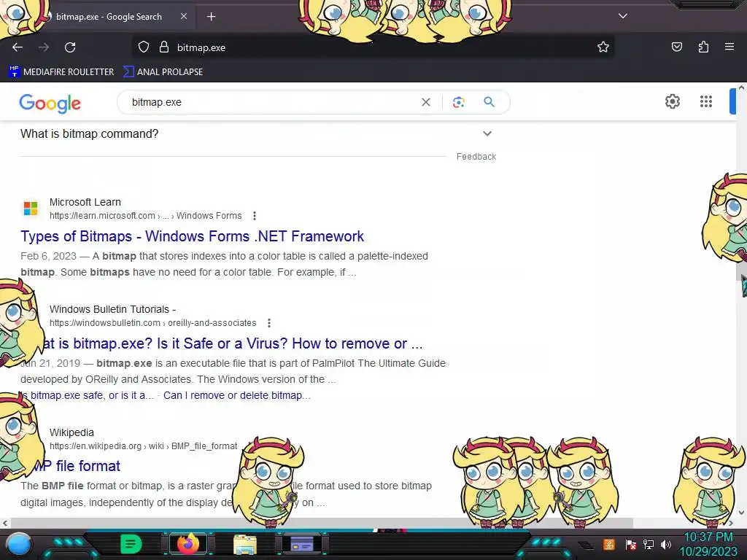Image resolution: width=747 pixels, height=560 pixels.
Task: Open the volume speaker tray icon
Action: point(666,544)
